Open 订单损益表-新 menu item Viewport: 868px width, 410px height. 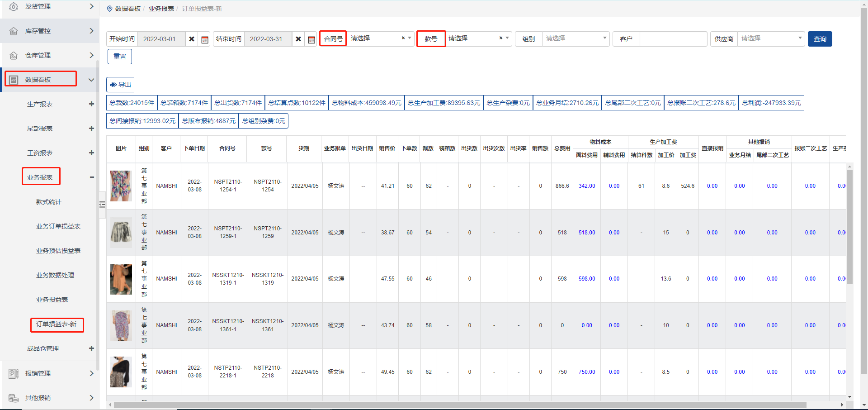point(57,324)
